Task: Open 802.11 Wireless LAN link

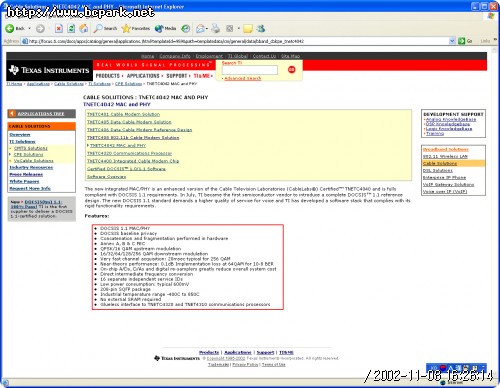Action: coord(445,156)
